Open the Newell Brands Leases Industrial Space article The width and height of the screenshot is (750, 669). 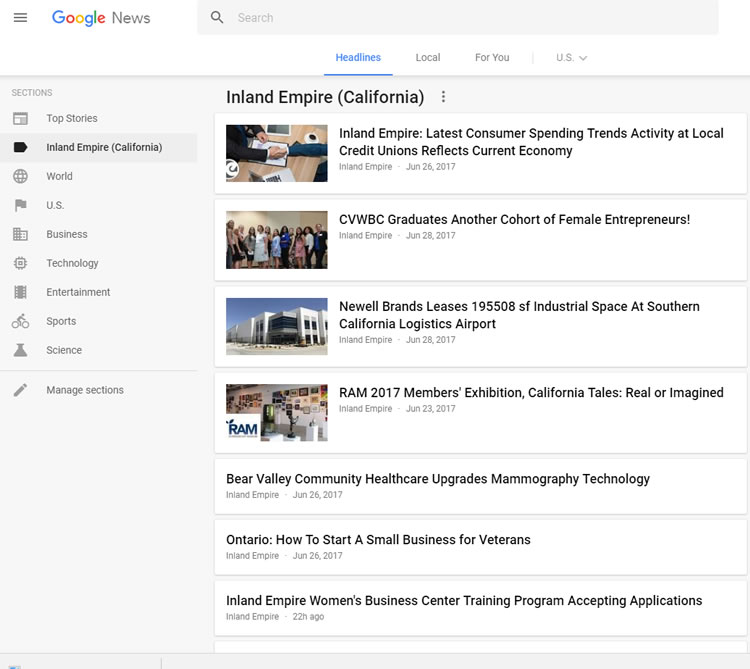coord(519,315)
